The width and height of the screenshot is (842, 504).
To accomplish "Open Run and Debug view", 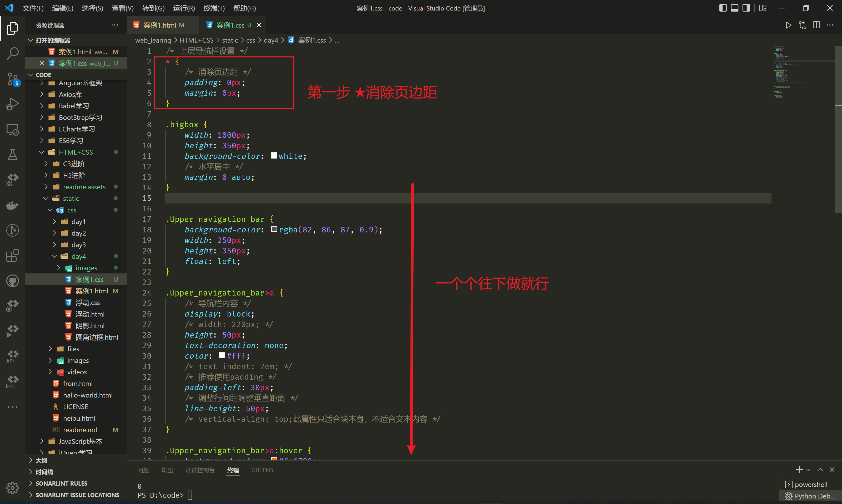I will [x=13, y=104].
